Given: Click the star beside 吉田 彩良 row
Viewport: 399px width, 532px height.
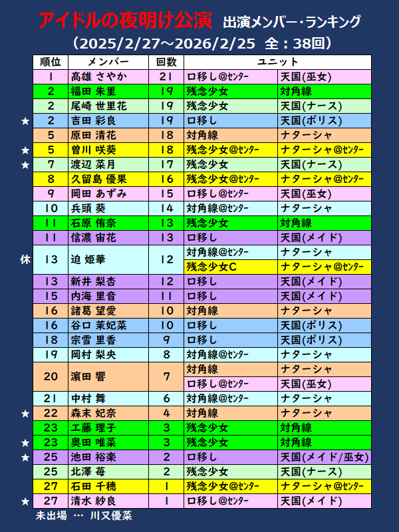Looking at the screenshot, I should pos(25,121).
